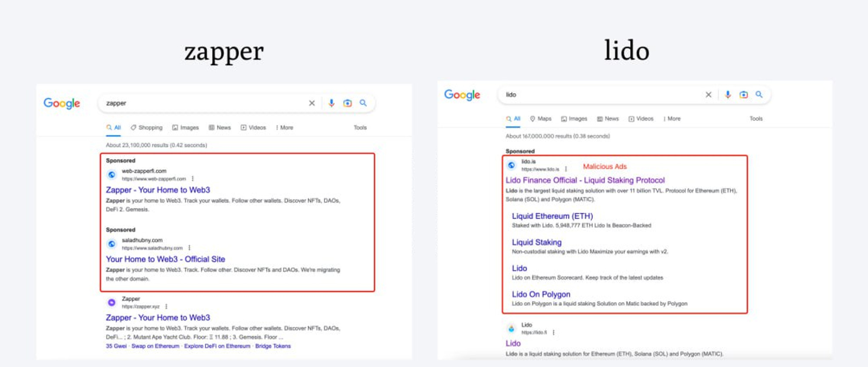The image size is (868, 367).
Task: Click the web-zapperfi.com globe favicon
Action: (x=112, y=175)
